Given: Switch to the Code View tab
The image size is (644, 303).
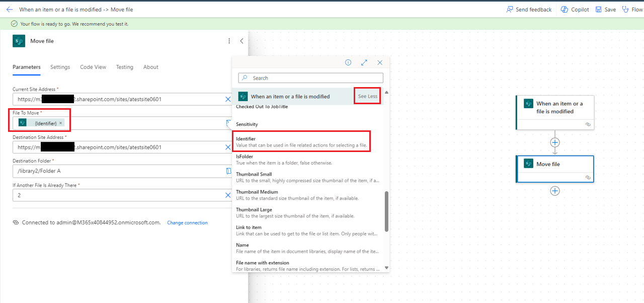Looking at the screenshot, I should (93, 67).
